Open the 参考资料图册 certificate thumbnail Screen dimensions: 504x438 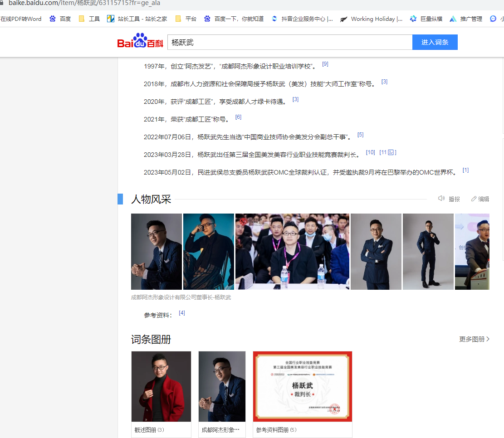(x=302, y=386)
